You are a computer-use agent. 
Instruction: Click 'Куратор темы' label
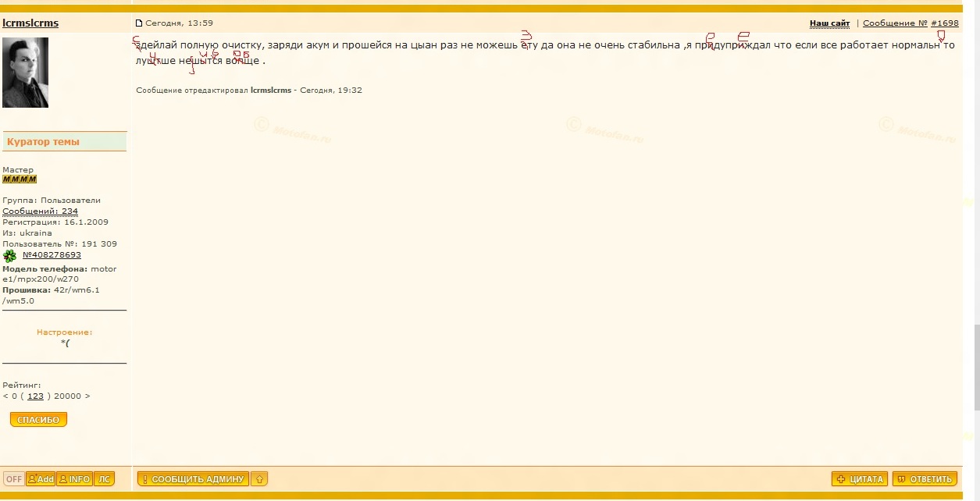click(x=43, y=142)
